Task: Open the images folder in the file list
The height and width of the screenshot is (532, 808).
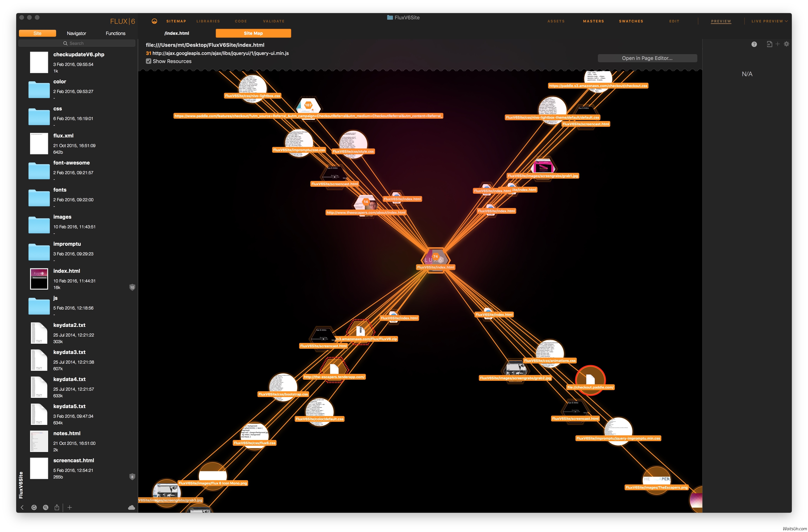Action: click(x=39, y=225)
